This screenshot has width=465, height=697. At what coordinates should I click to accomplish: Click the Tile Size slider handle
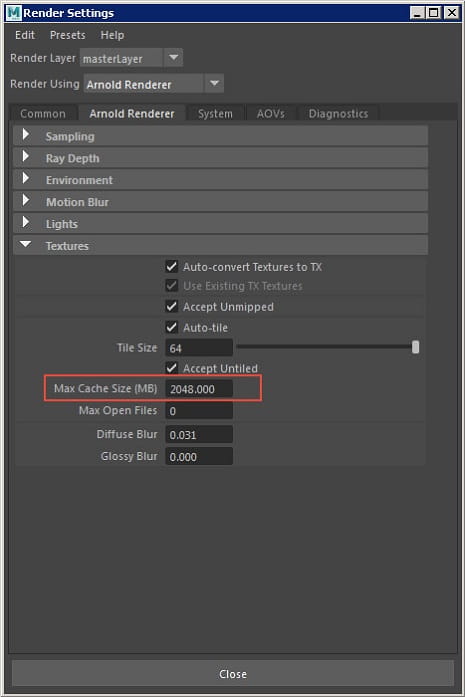[415, 347]
